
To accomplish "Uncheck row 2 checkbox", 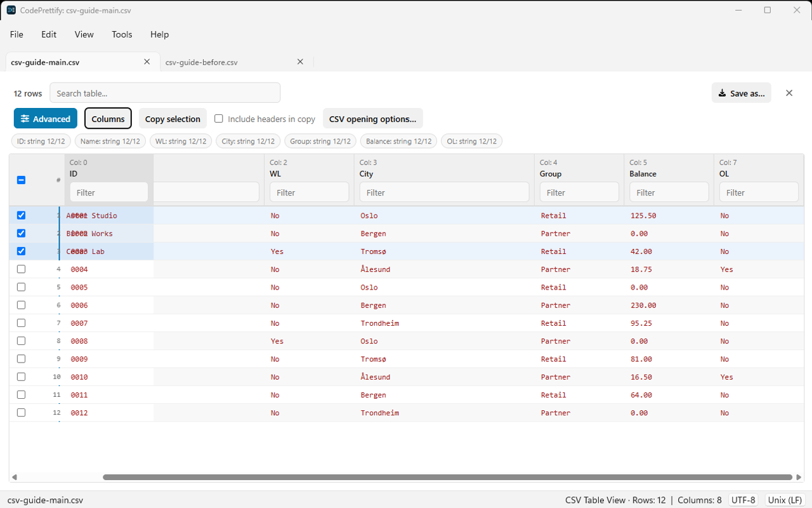I will click(21, 233).
